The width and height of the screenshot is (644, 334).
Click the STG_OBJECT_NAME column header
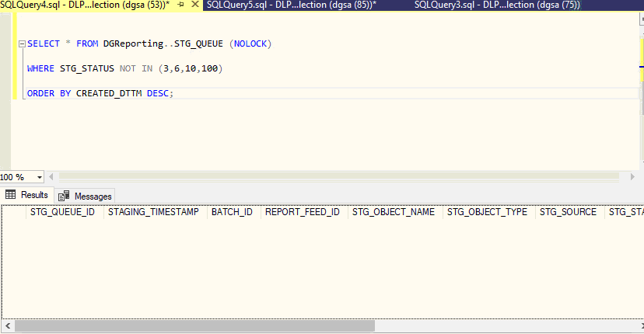pos(393,212)
